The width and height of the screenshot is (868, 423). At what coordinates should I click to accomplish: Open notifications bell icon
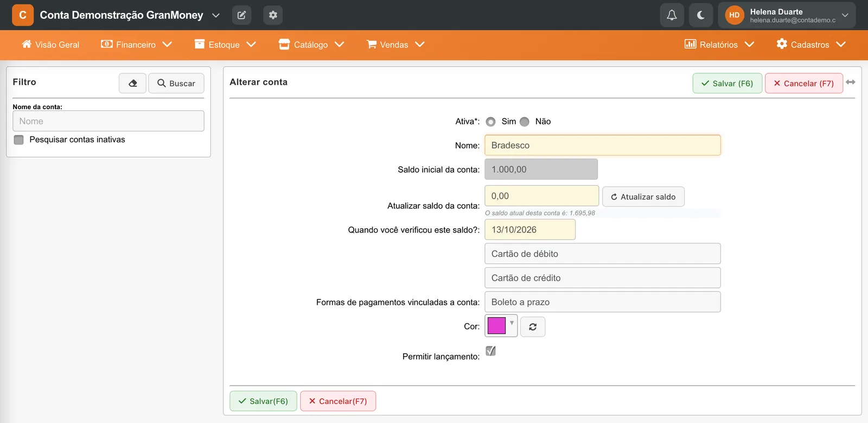pyautogui.click(x=672, y=15)
